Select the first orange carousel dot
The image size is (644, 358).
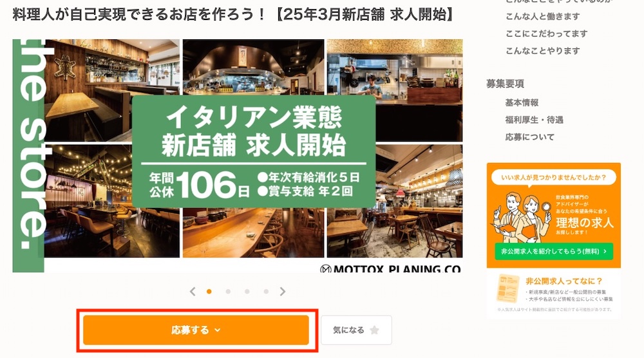(x=209, y=292)
